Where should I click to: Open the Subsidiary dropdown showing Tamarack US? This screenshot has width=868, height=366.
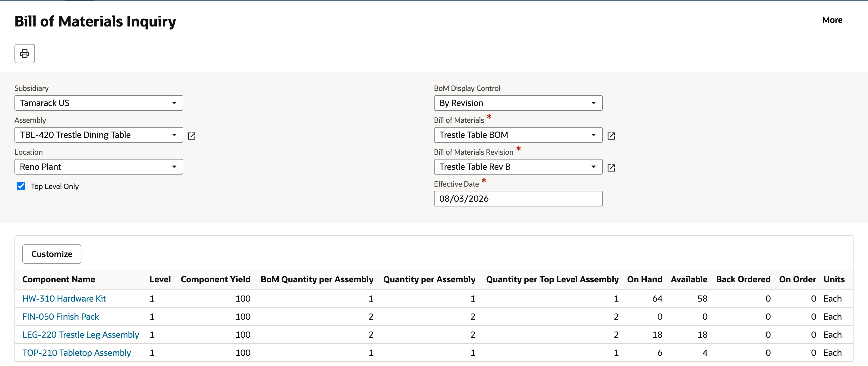tap(99, 103)
